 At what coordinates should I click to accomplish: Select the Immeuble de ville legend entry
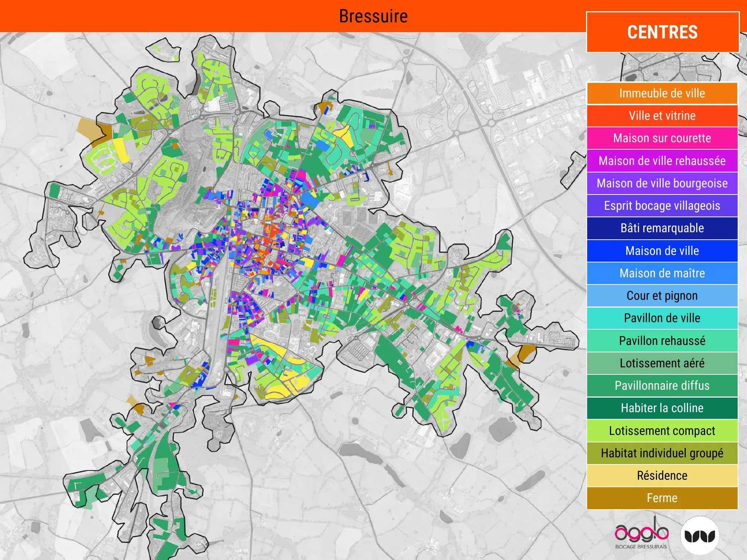(662, 93)
